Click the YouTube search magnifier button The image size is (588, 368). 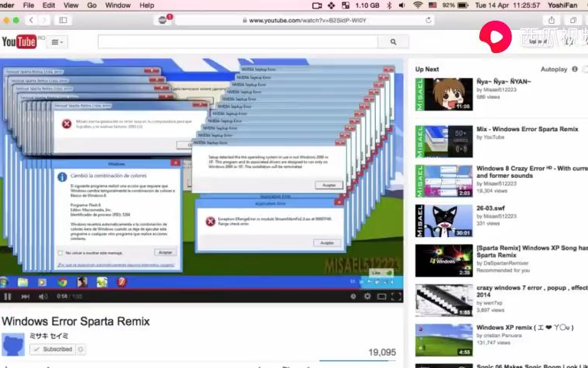[x=393, y=41]
